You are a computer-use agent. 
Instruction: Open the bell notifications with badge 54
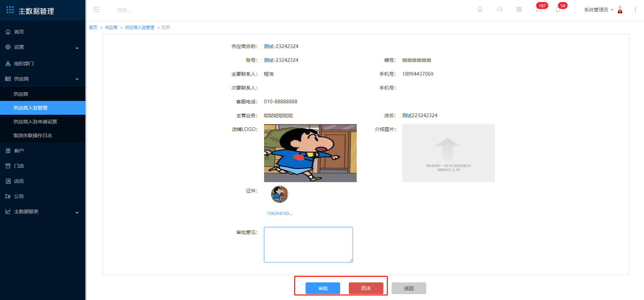point(558,10)
